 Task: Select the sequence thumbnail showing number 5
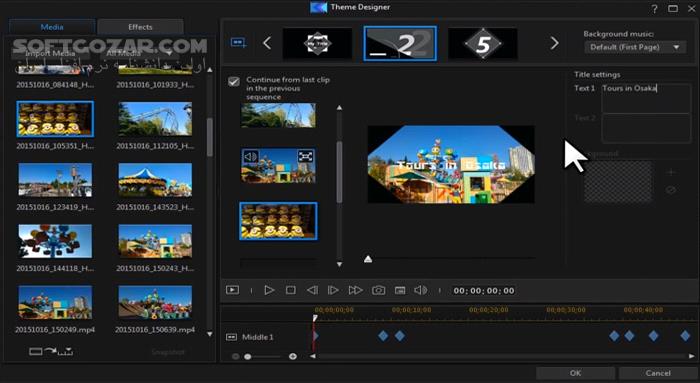483,43
